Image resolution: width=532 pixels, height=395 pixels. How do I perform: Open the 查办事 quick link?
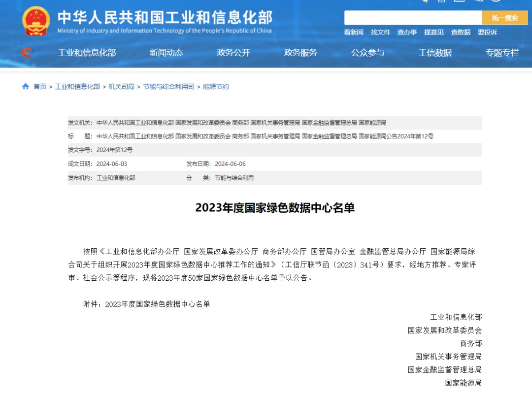[407, 32]
